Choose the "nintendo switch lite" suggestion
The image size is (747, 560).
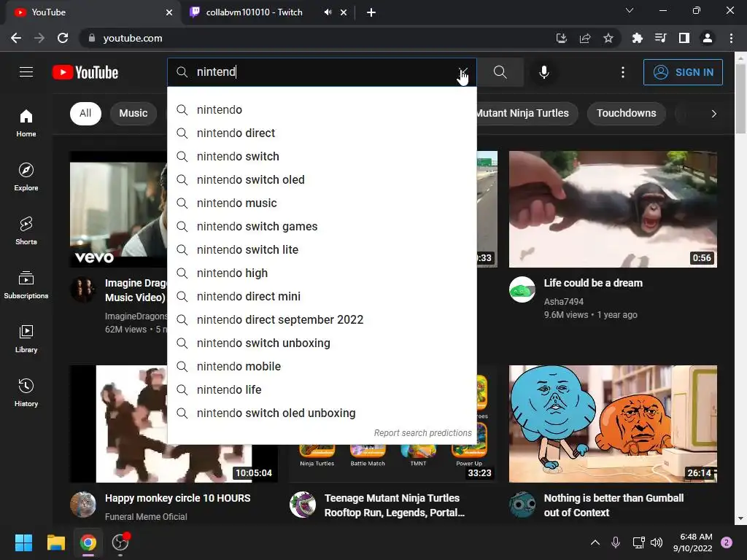click(x=322, y=250)
